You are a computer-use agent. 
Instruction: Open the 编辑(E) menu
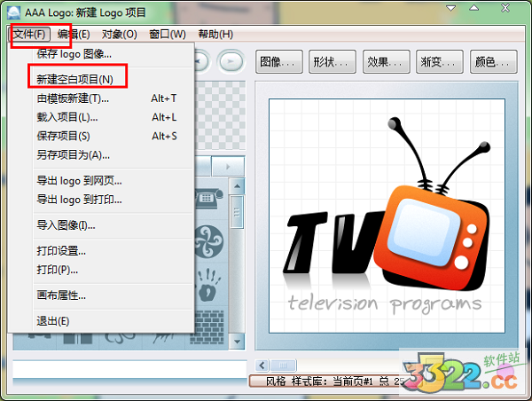[74, 35]
